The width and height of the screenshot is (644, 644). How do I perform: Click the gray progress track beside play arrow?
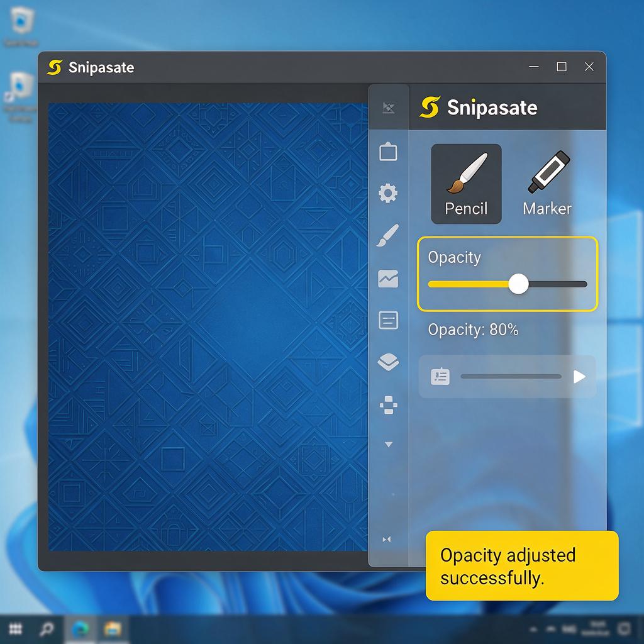(x=511, y=377)
